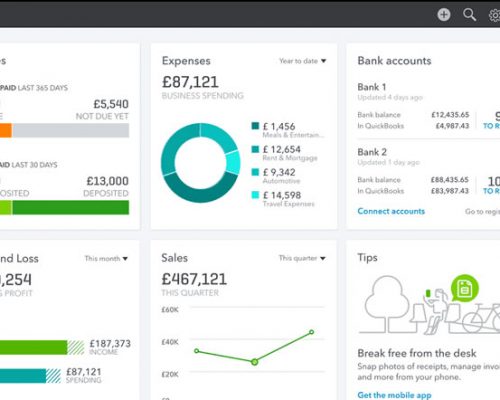Viewport: 500px width, 400px height.
Task: Click the £20K axis label
Action: 170,374
